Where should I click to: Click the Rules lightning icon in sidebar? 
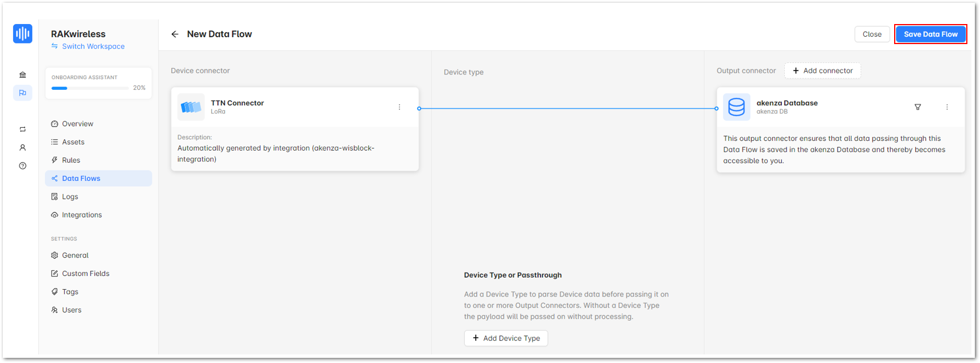coord(54,160)
